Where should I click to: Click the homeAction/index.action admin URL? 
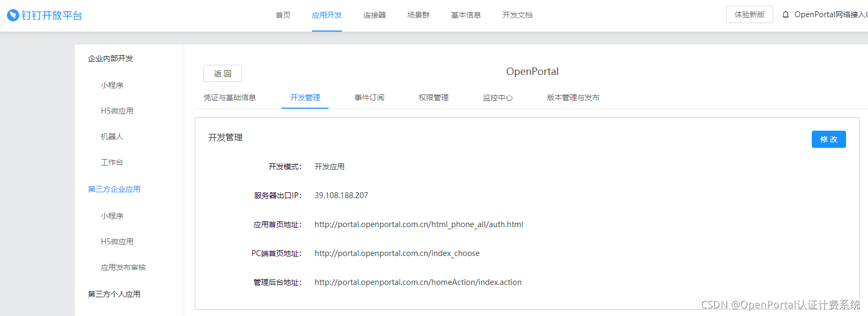point(418,282)
